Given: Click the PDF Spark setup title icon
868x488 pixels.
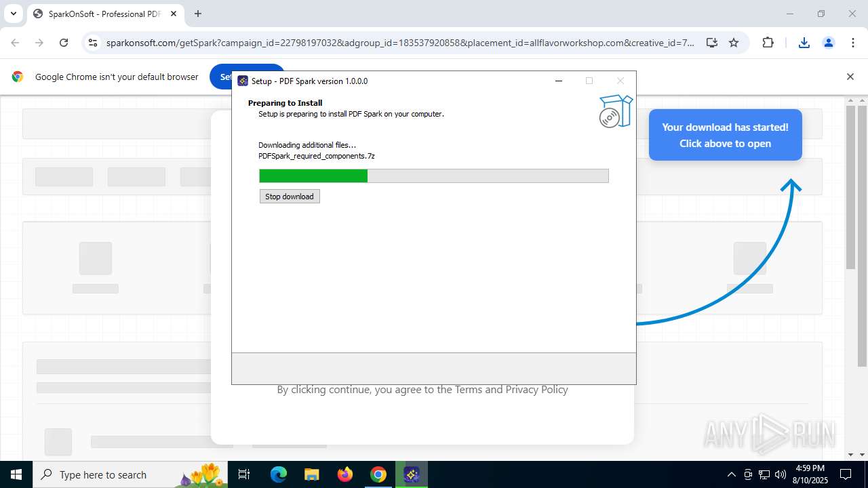Looking at the screenshot, I should (243, 81).
